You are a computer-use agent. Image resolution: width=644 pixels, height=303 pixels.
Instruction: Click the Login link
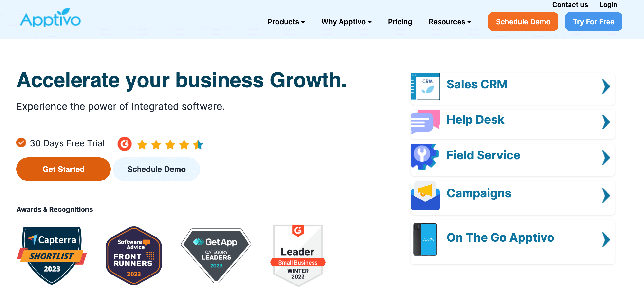pos(608,4)
